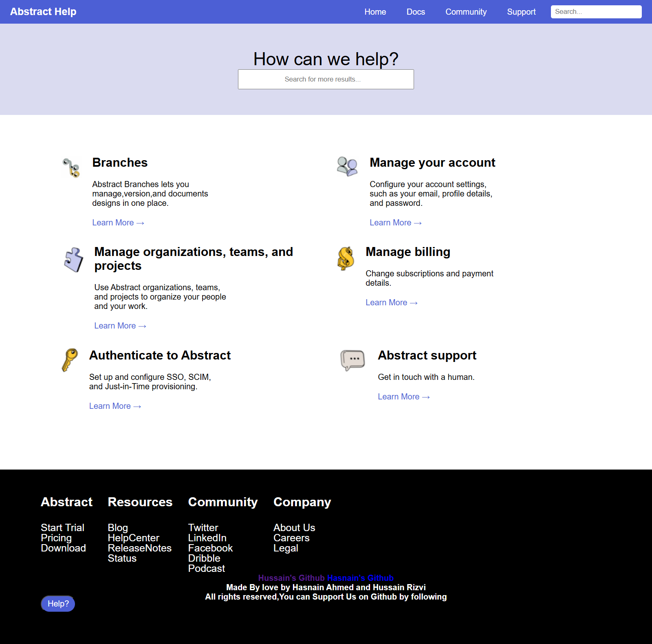Viewport: 652px width, 644px height.
Task: Click the dollar sign billing icon
Action: (x=346, y=258)
